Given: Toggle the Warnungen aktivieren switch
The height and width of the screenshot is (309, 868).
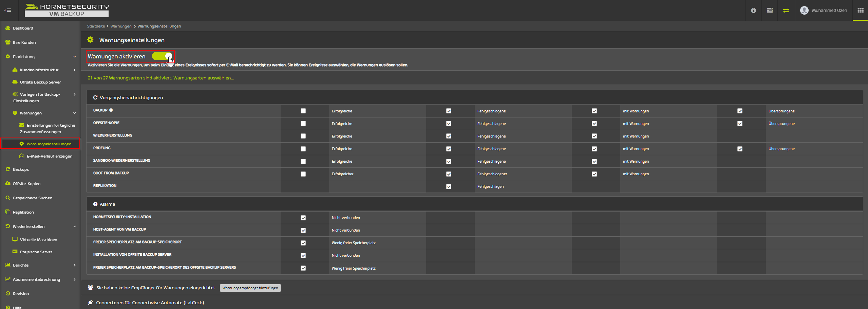Looking at the screenshot, I should click(x=163, y=56).
